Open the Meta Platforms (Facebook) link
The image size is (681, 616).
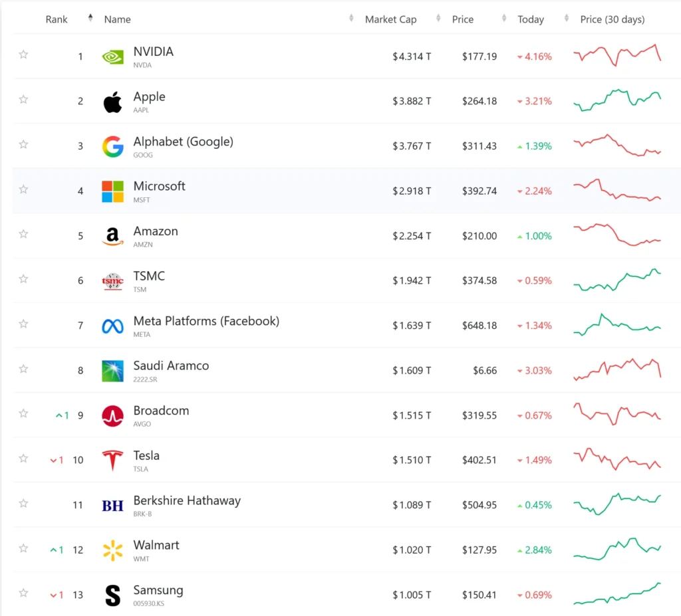pyautogui.click(x=206, y=321)
